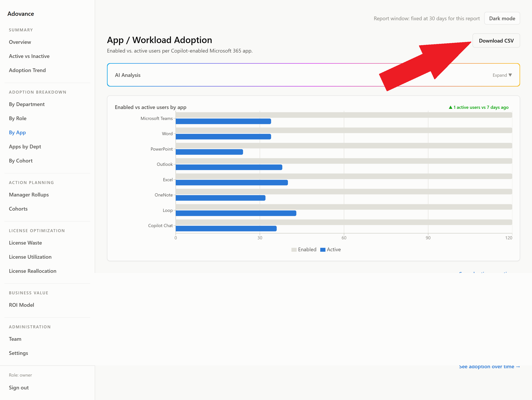
Task: Open License Reallocation report
Action: (33, 271)
